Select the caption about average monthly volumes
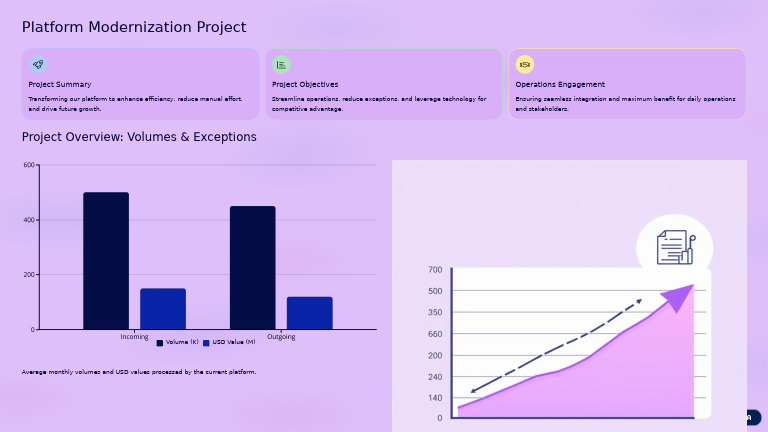The width and height of the screenshot is (768, 432). click(x=139, y=372)
